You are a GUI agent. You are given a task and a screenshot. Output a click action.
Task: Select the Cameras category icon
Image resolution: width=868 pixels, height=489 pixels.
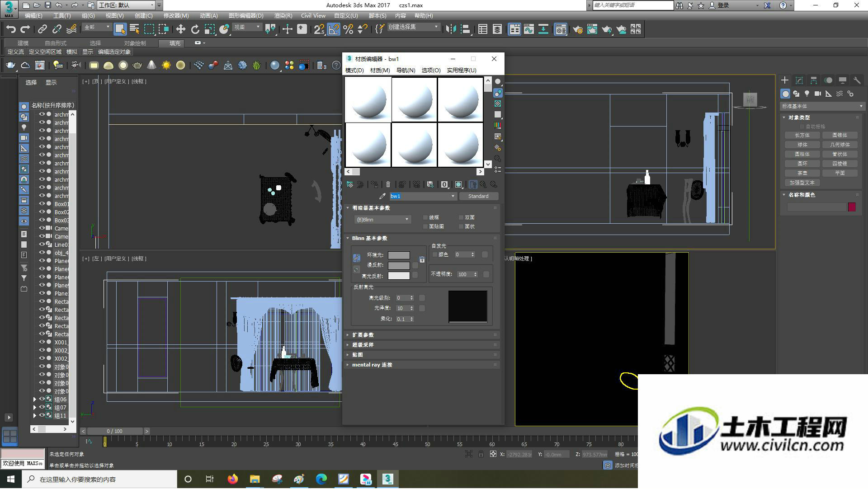click(x=818, y=94)
